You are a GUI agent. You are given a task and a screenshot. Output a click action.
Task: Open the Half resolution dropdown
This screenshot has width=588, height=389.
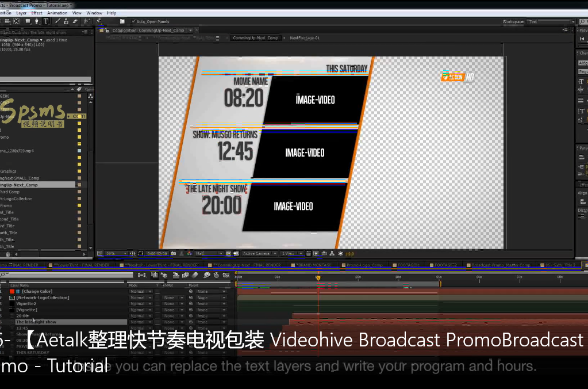(209, 253)
